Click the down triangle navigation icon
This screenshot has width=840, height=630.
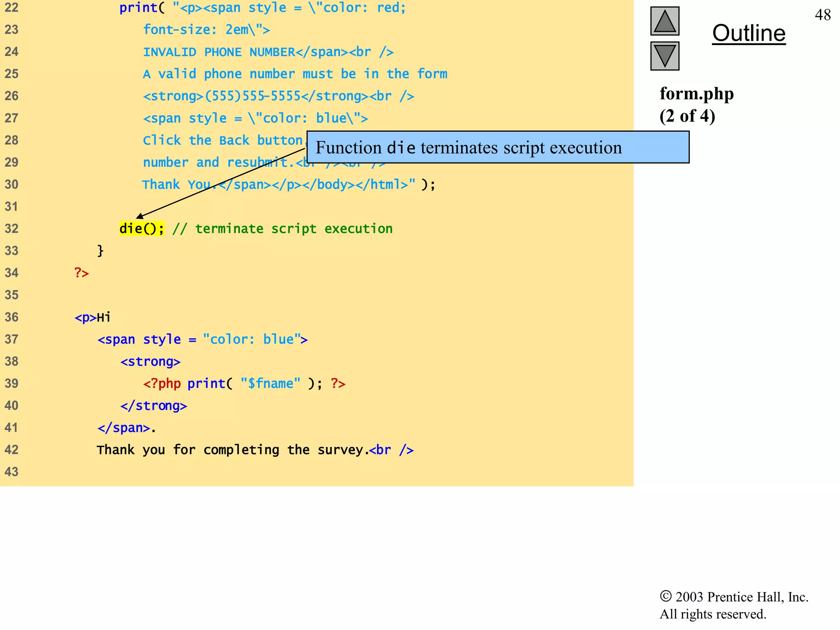[x=664, y=56]
